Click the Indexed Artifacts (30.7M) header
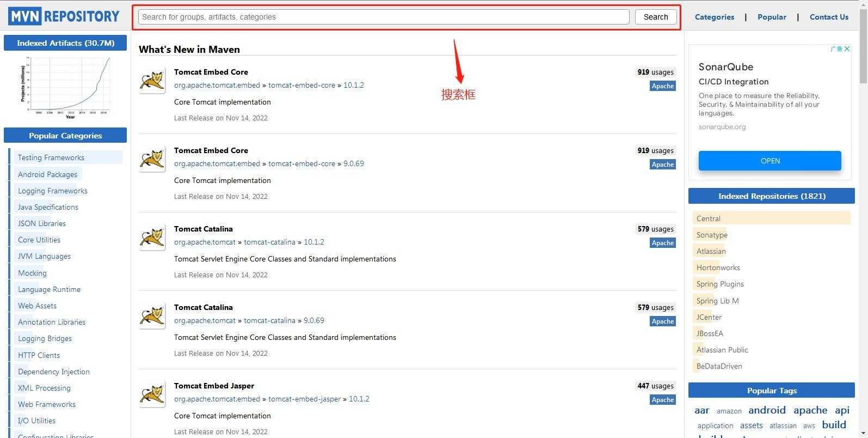The width and height of the screenshot is (868, 438). click(65, 43)
